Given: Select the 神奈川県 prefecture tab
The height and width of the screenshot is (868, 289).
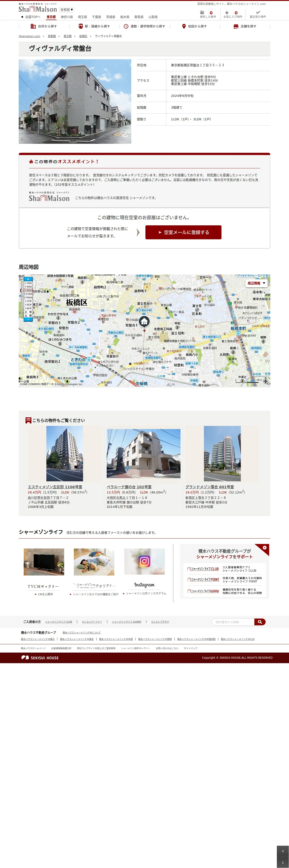Looking at the screenshot, I should point(67,17).
